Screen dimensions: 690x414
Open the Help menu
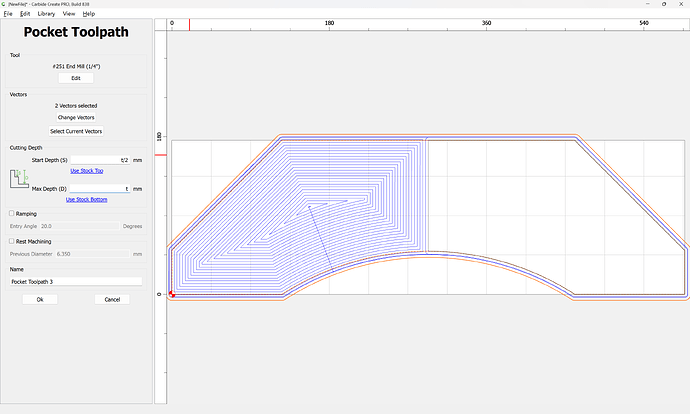89,14
